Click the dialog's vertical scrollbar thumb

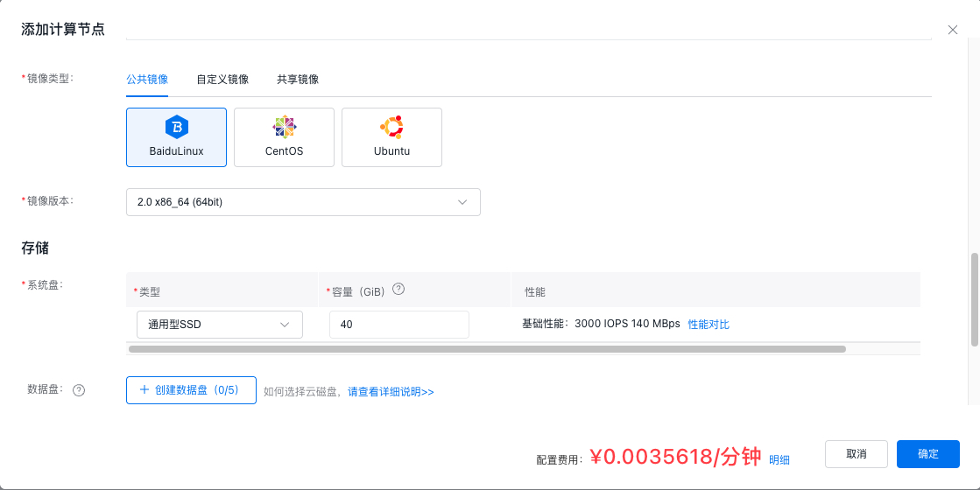[975, 299]
